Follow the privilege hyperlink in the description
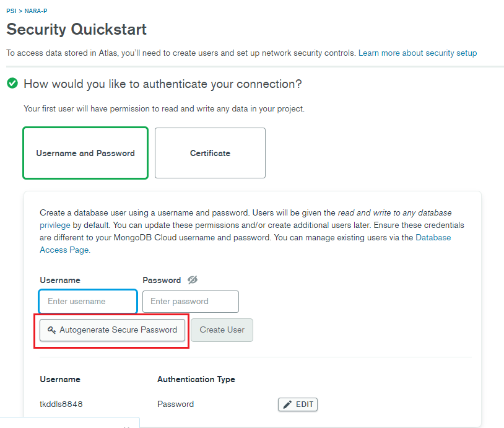504x428 pixels. (x=55, y=225)
